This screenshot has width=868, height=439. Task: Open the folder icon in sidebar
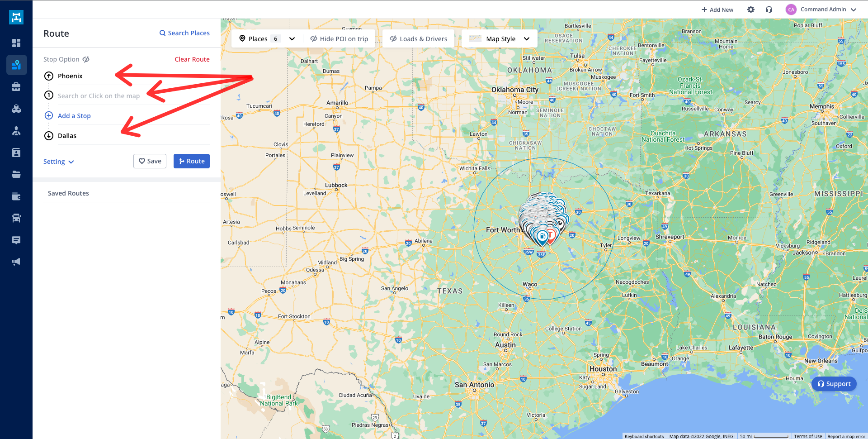pos(16,174)
